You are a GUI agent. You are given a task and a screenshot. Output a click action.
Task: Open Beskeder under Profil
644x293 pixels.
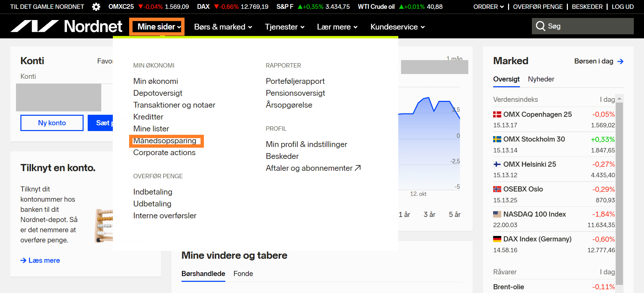point(282,156)
